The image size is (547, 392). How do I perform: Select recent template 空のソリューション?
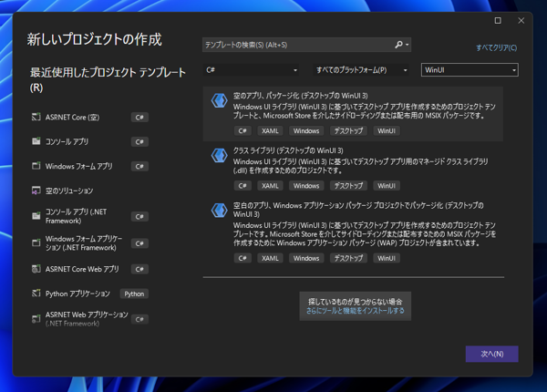(x=90, y=191)
